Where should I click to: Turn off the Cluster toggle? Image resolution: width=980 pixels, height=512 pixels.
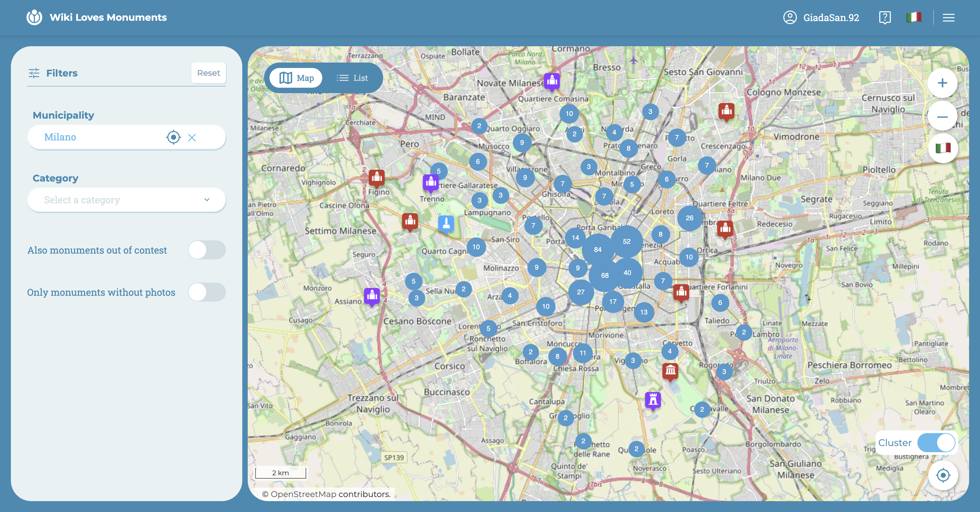[x=935, y=443]
